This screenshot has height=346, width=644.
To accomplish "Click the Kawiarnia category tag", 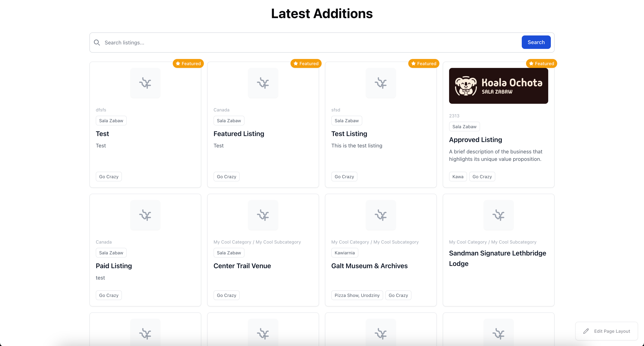I will 345,253.
